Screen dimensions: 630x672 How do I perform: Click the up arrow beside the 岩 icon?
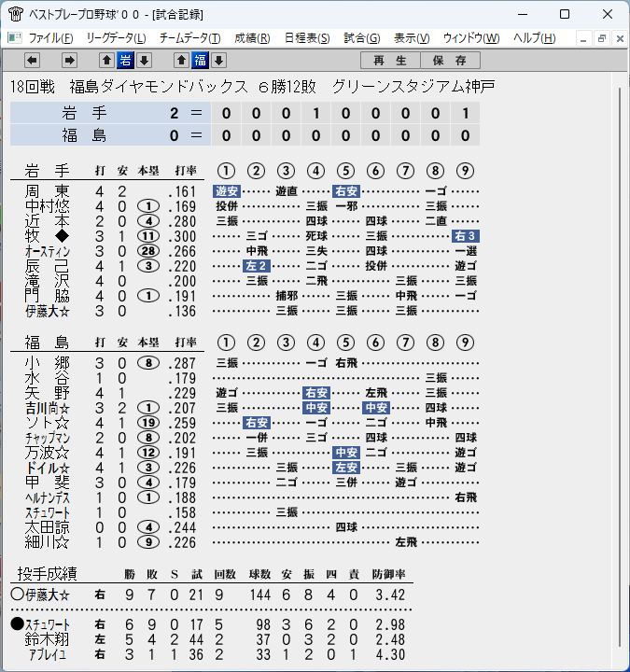pyautogui.click(x=106, y=61)
